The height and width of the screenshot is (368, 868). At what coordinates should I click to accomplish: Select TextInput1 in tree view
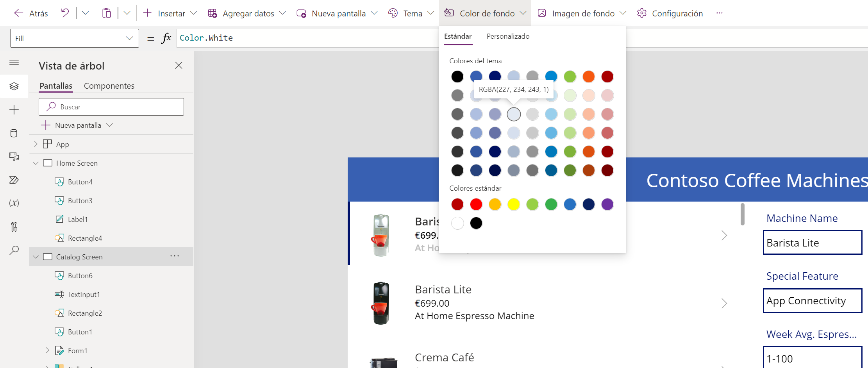(84, 294)
